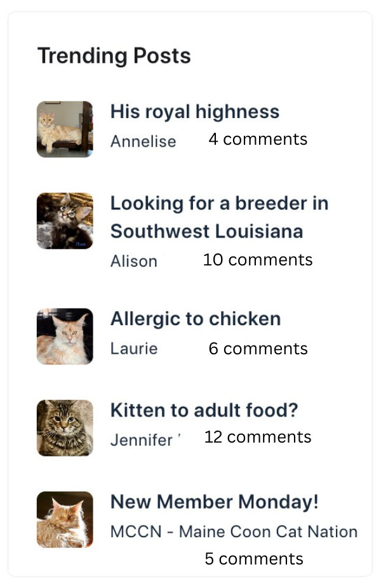View the 5 comments link
The height and width of the screenshot is (588, 381).
tap(254, 559)
